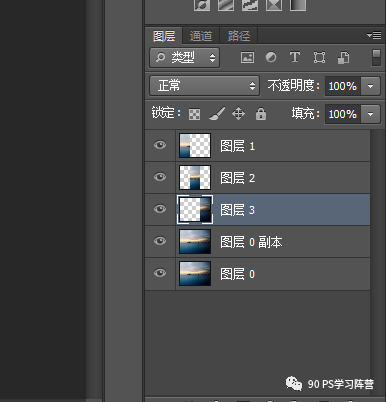
Task: Switch to the 通道 tab
Action: click(x=201, y=36)
